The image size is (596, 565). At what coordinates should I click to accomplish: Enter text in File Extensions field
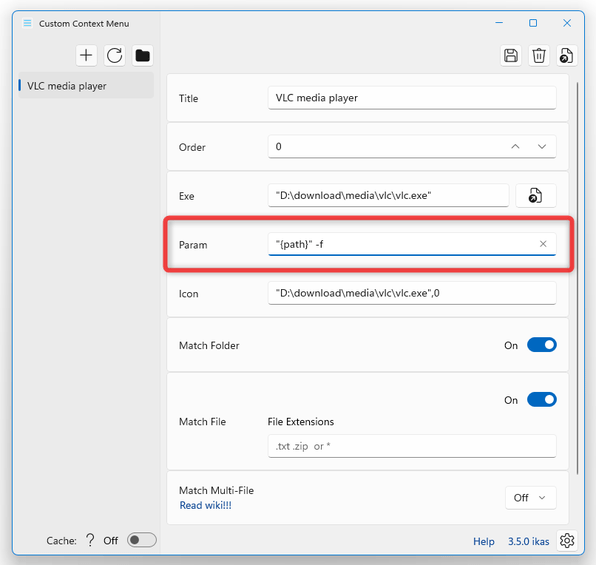[x=412, y=446]
